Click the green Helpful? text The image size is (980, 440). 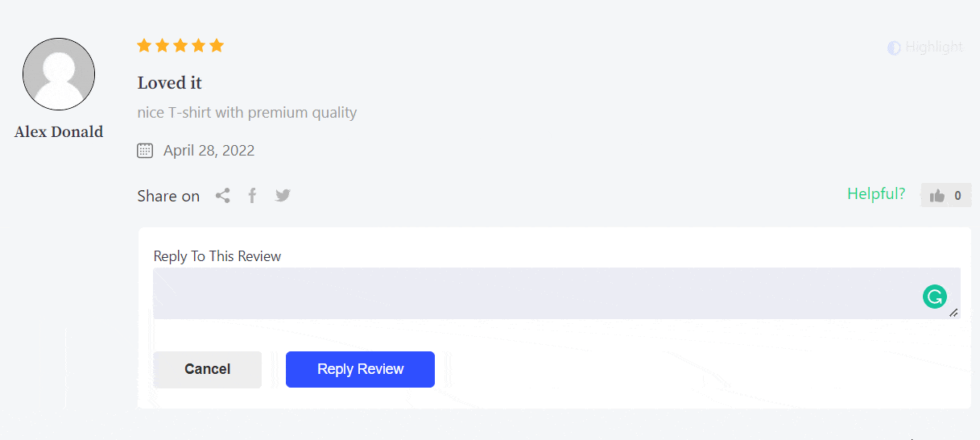pos(875,194)
